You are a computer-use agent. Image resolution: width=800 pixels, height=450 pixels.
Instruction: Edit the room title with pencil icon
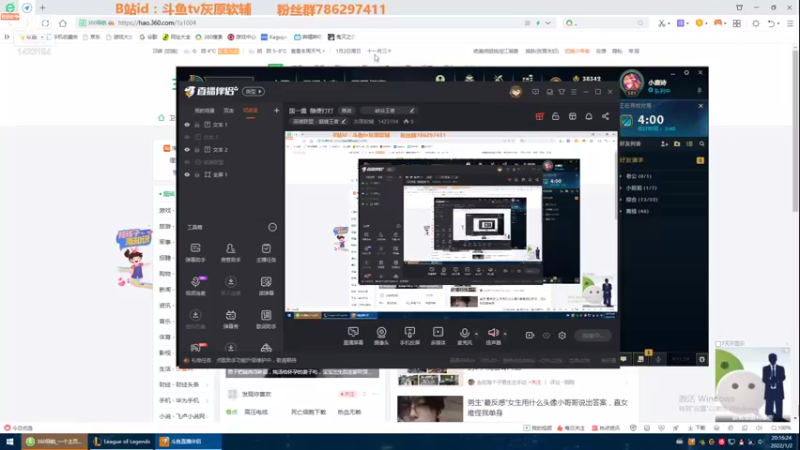point(412,110)
